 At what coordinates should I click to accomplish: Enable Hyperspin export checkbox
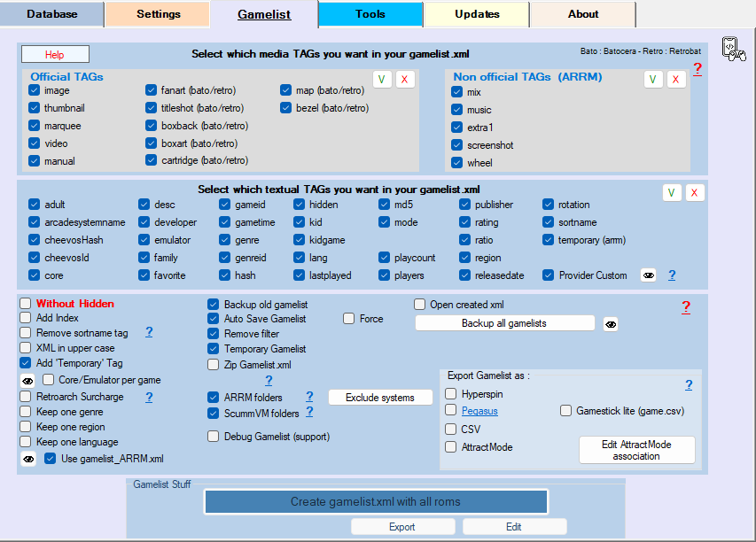[451, 393]
